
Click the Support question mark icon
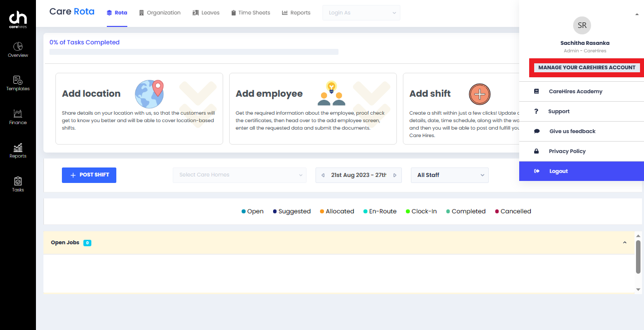click(x=536, y=111)
